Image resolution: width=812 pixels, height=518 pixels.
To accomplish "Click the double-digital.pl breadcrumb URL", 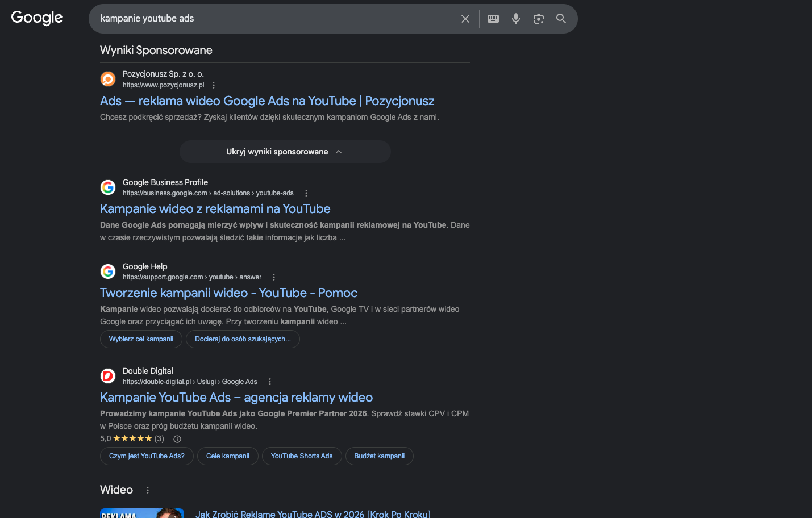I will click(x=190, y=382).
